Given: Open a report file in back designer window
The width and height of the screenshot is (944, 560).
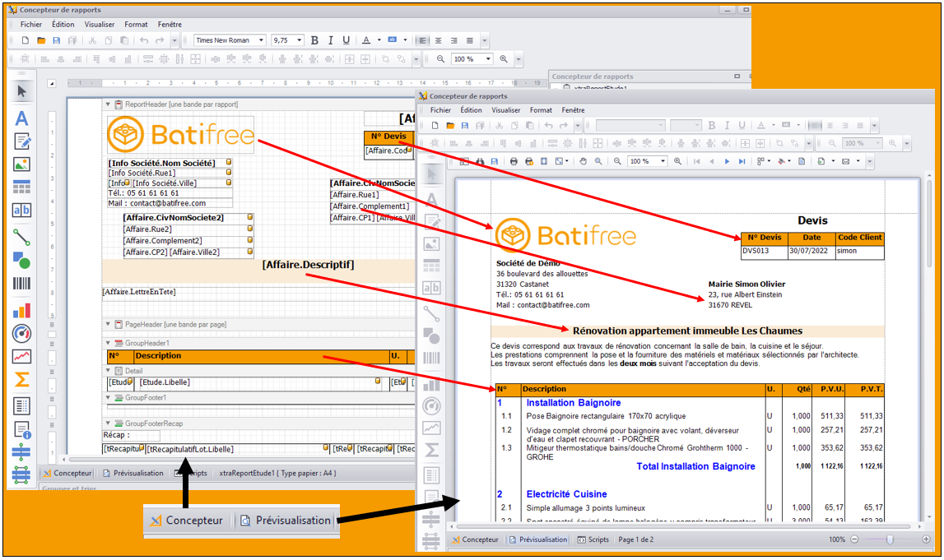Looking at the screenshot, I should pyautogui.click(x=41, y=40).
